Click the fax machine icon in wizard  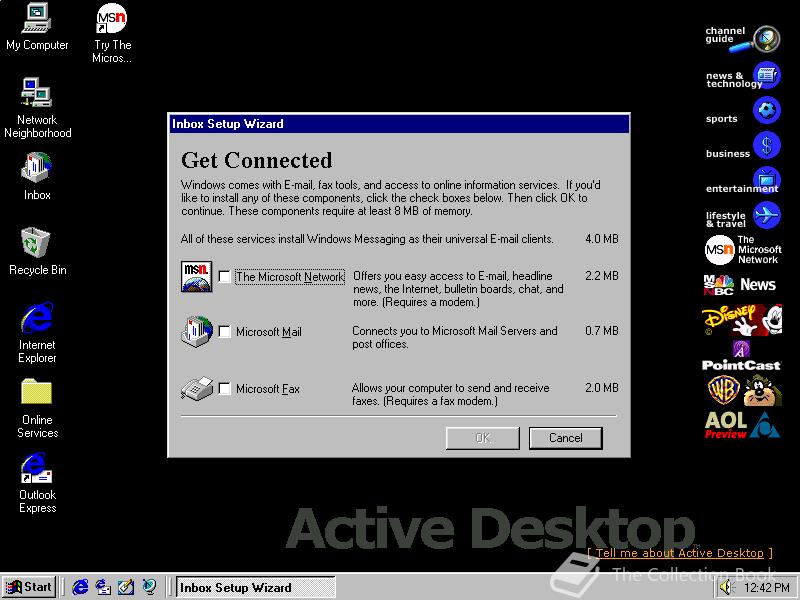point(197,389)
